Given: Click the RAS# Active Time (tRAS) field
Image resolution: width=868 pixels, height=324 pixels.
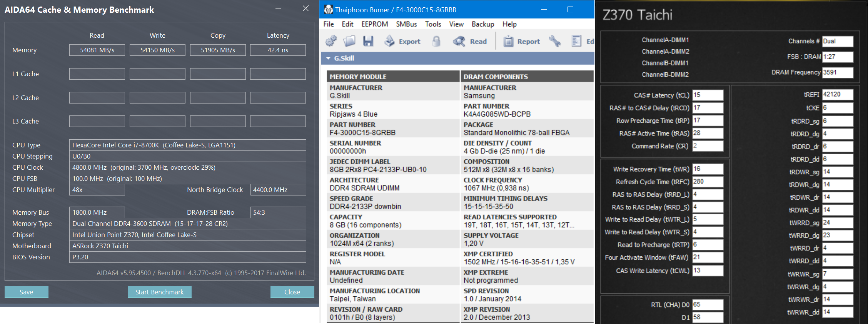Looking at the screenshot, I should point(708,133).
